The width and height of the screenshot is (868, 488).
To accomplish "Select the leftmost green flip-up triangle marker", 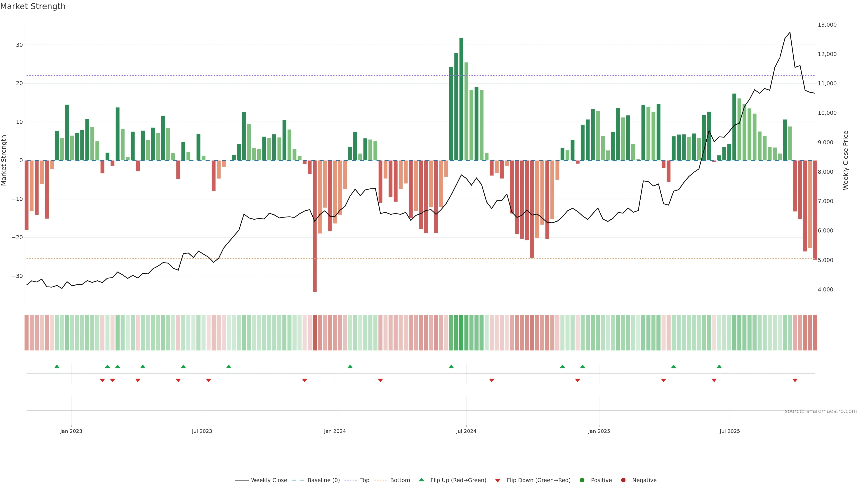I will 57,366.
